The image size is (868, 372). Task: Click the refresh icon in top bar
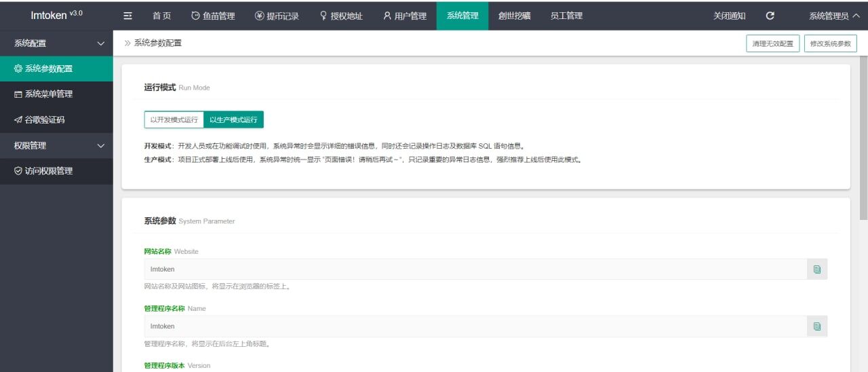pos(770,16)
